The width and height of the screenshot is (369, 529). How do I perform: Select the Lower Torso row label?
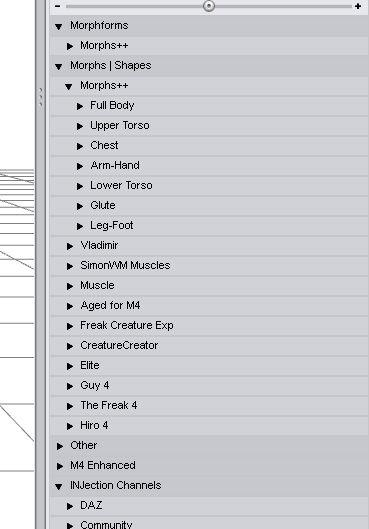(121, 186)
